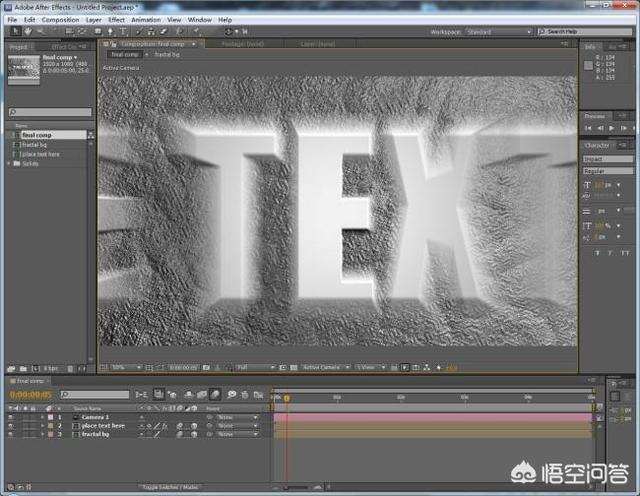Click the Hide Shy Layers timeline button
640x496 pixels.
[189, 394]
